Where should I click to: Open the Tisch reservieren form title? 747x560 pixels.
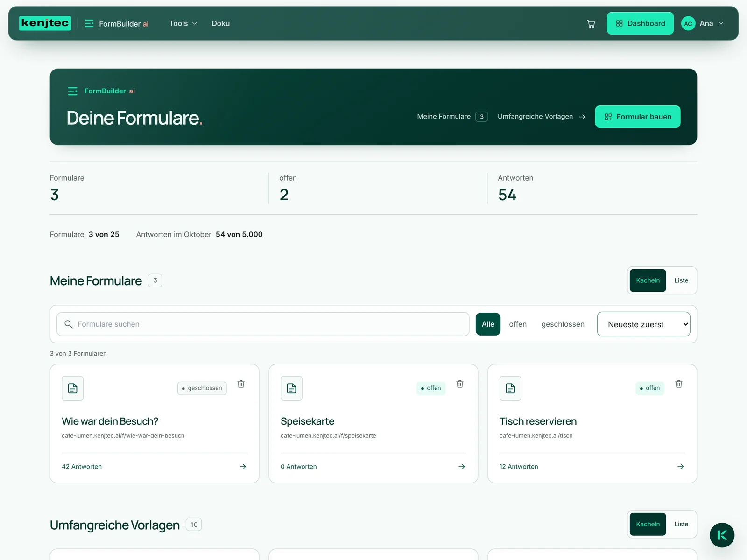(x=538, y=421)
